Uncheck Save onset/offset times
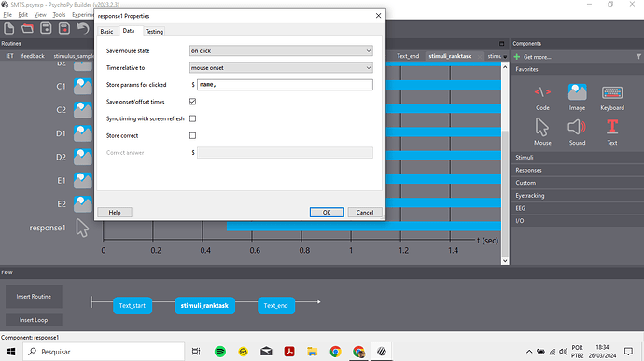 [192, 102]
